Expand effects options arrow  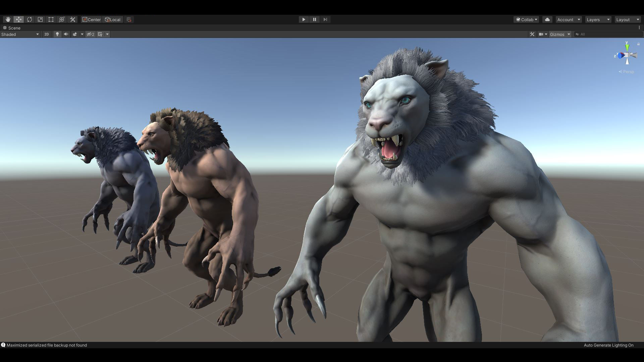click(x=82, y=34)
